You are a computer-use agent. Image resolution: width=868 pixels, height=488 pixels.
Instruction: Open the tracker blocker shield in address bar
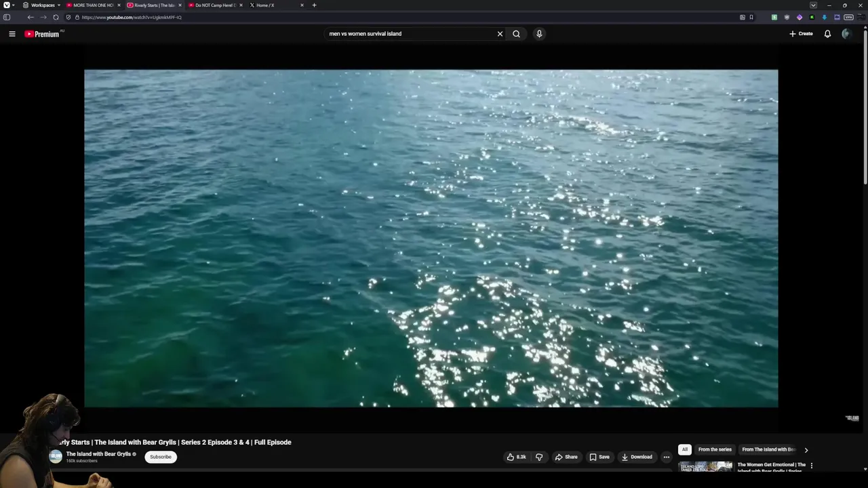pyautogui.click(x=68, y=18)
